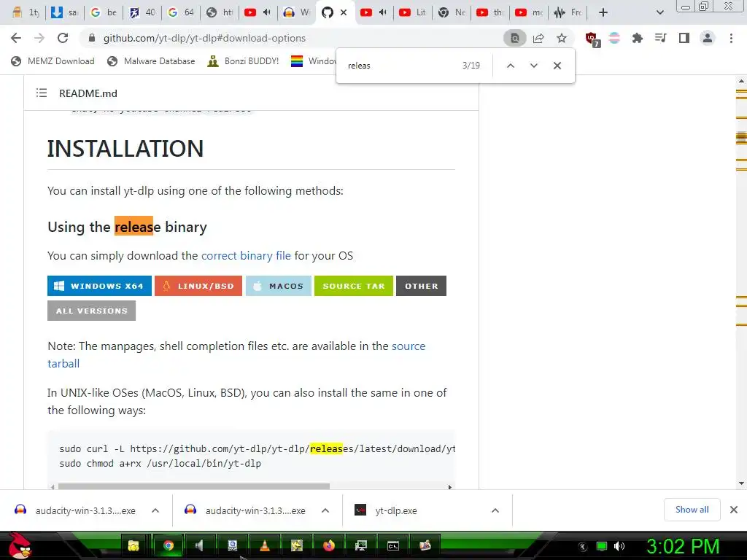Jump to next find result
This screenshot has width=747, height=560.
pyautogui.click(x=533, y=66)
